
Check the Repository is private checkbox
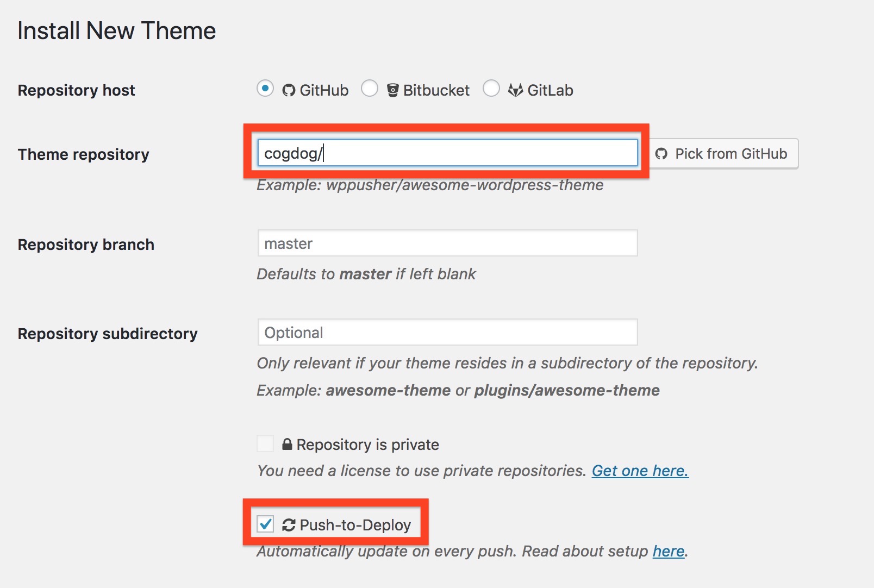(265, 443)
